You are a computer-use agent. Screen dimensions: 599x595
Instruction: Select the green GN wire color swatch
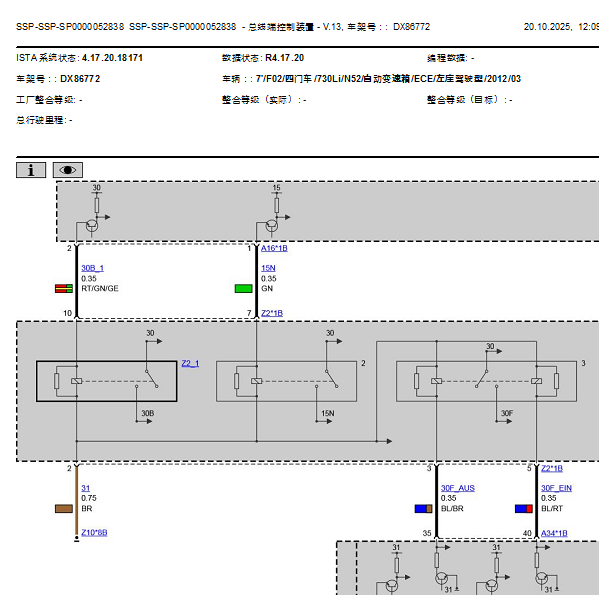(243, 288)
